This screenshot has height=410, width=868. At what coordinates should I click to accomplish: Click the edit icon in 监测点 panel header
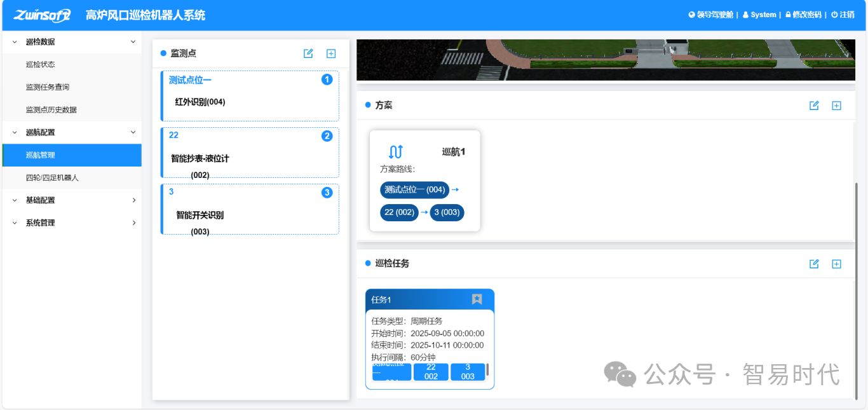pos(308,53)
